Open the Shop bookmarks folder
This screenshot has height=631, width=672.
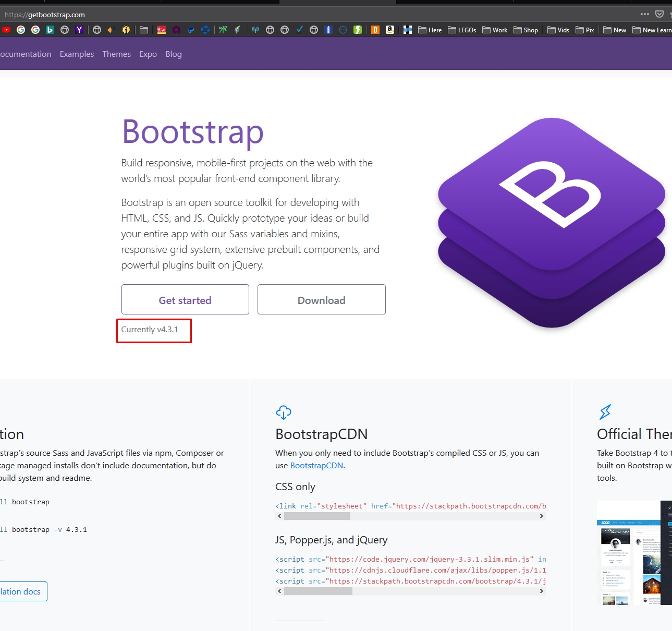(x=526, y=30)
